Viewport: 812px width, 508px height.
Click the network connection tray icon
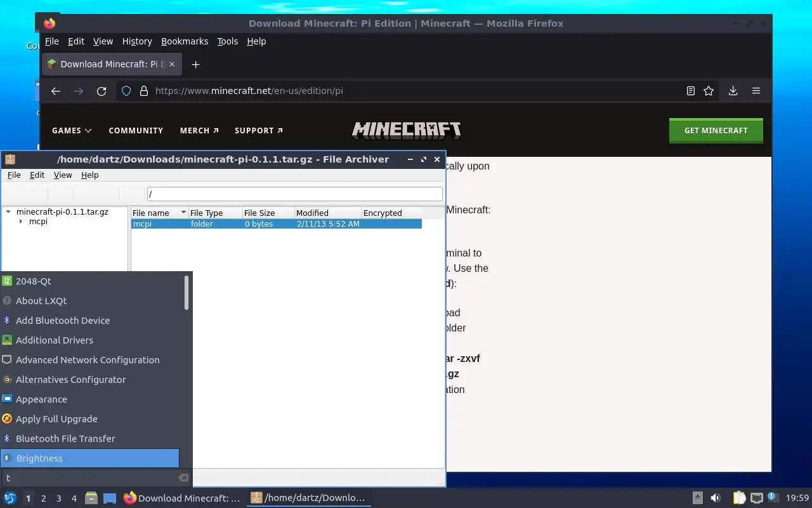[x=756, y=498]
